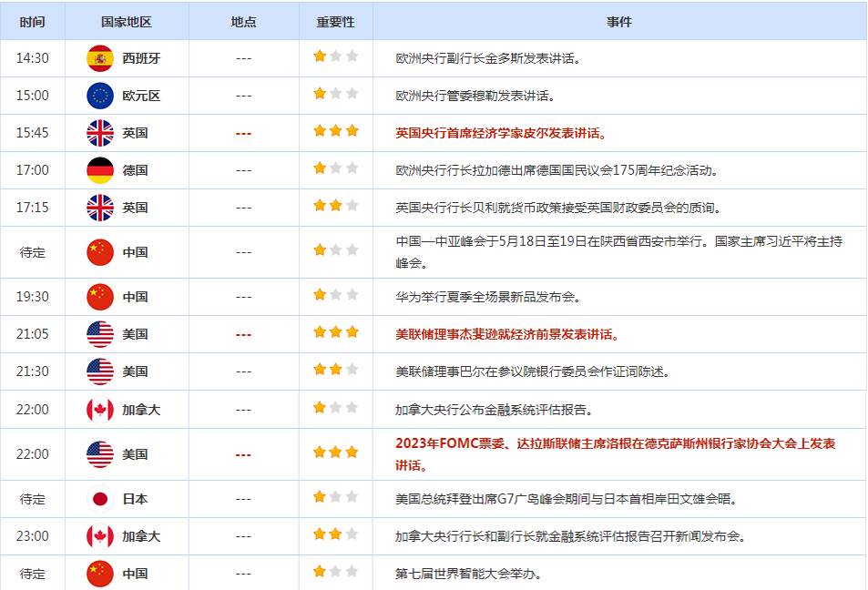
Task: Click the 巴尔 Senate testimony event text
Action: pyautogui.click(x=533, y=371)
